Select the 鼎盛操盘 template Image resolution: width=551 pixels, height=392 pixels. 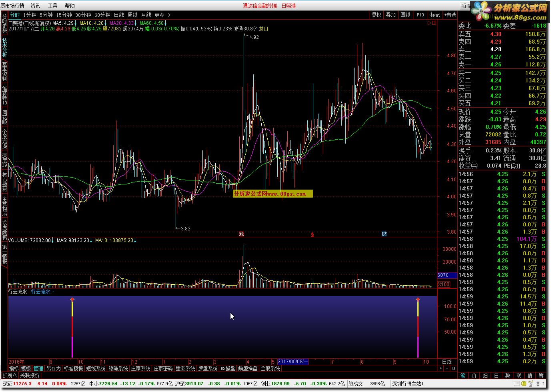click(248, 368)
